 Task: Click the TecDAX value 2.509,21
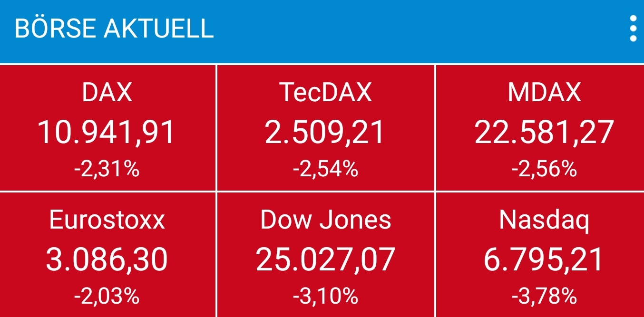coord(325,132)
